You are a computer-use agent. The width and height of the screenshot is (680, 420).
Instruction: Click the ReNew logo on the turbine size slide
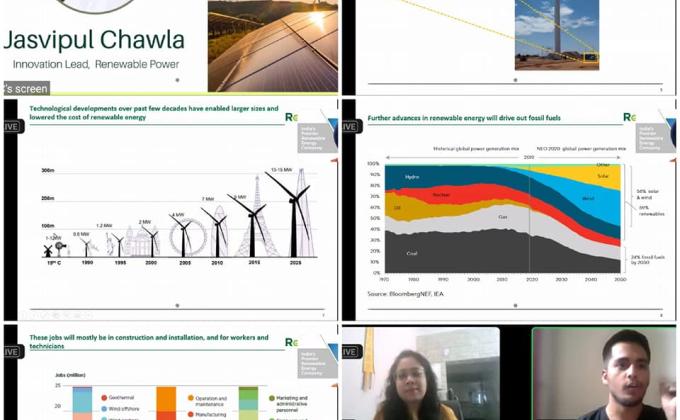291,118
